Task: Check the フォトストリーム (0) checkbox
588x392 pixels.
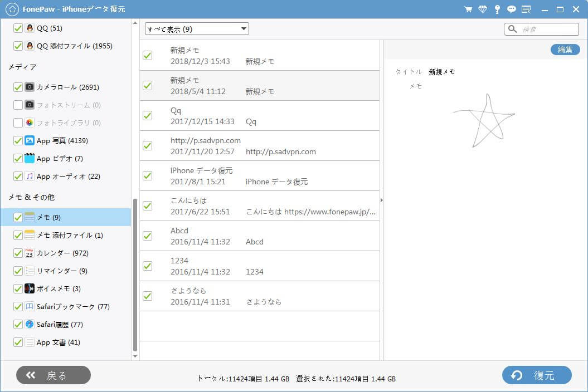Action: pyautogui.click(x=18, y=105)
